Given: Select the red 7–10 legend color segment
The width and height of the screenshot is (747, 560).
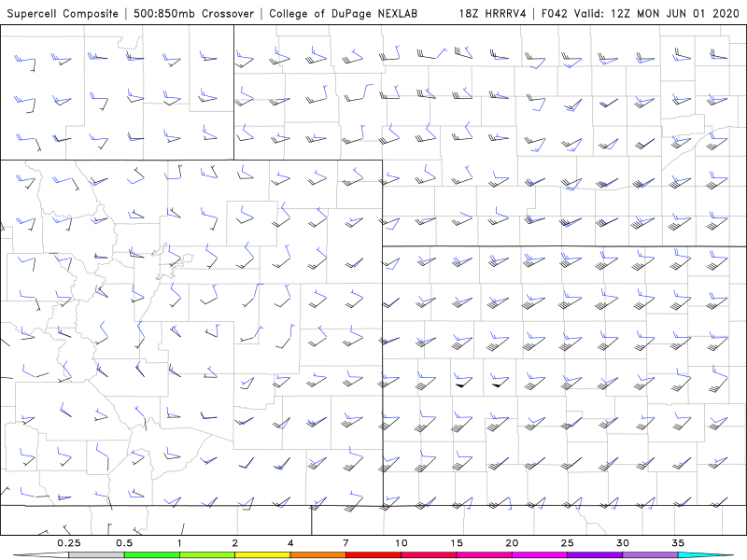Looking at the screenshot, I should [373, 555].
